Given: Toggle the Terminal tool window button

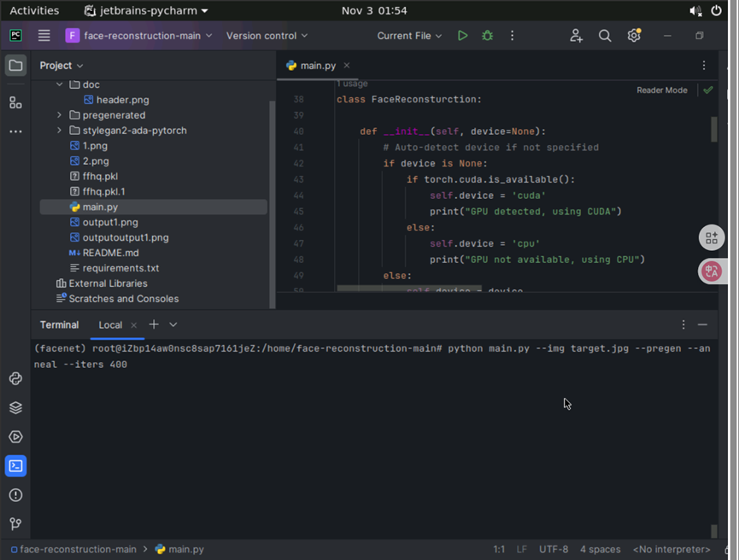Looking at the screenshot, I should (x=15, y=465).
